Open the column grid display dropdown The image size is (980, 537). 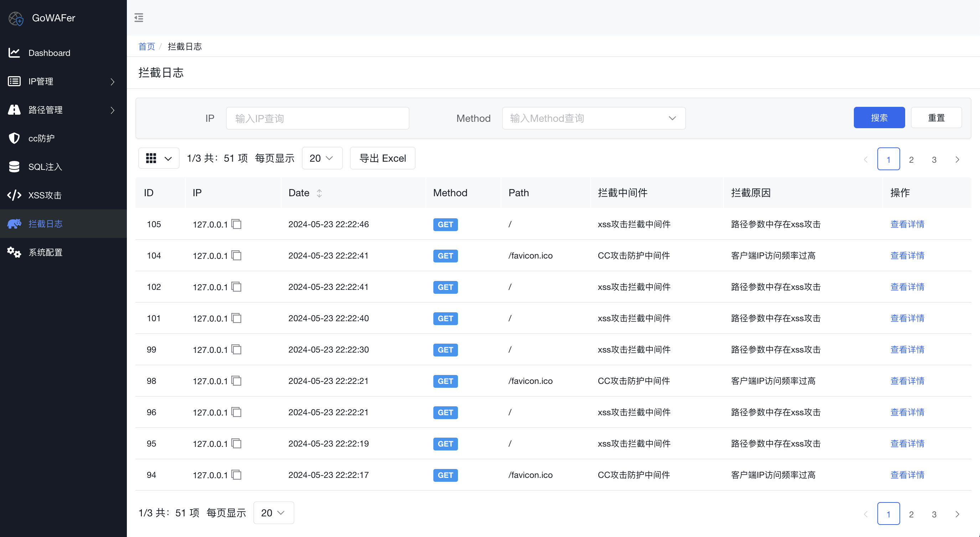(159, 158)
